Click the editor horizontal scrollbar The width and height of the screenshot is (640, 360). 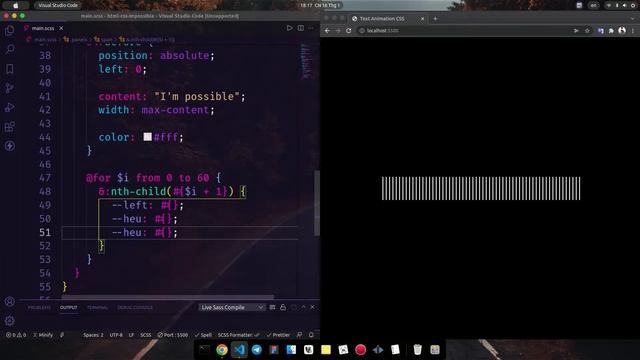click(167, 297)
